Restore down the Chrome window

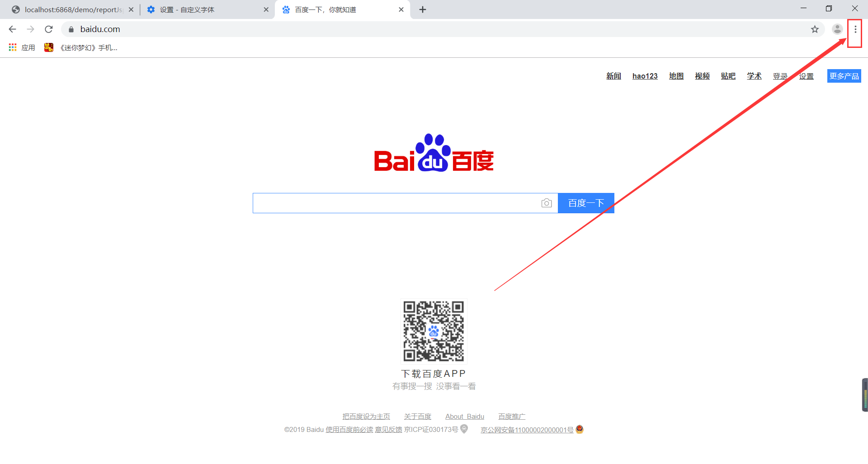coord(829,8)
